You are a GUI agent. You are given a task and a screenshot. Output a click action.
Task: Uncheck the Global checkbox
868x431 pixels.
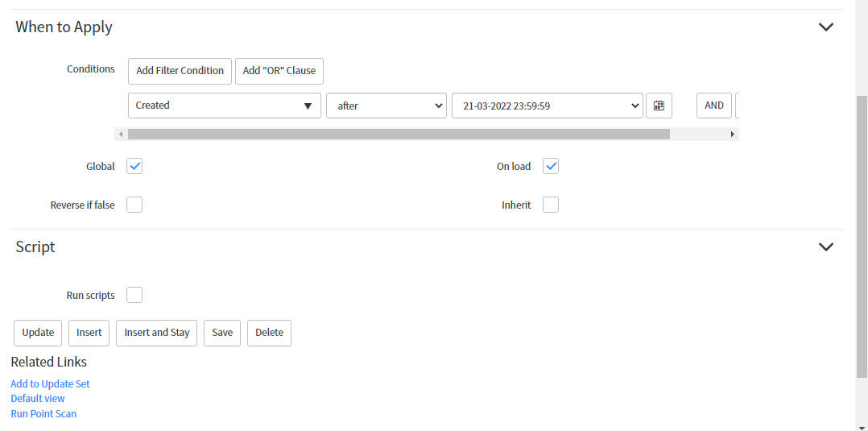134,166
